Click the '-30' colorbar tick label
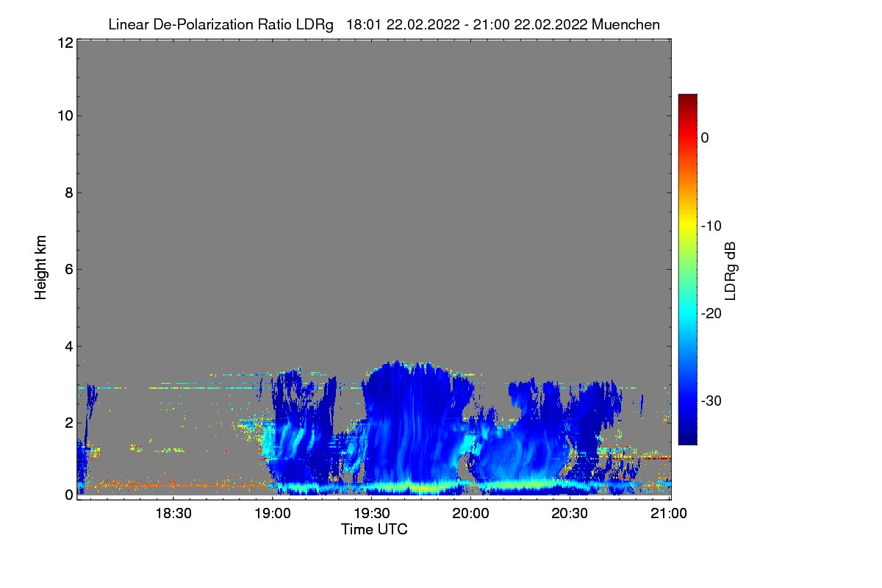 coord(711,401)
